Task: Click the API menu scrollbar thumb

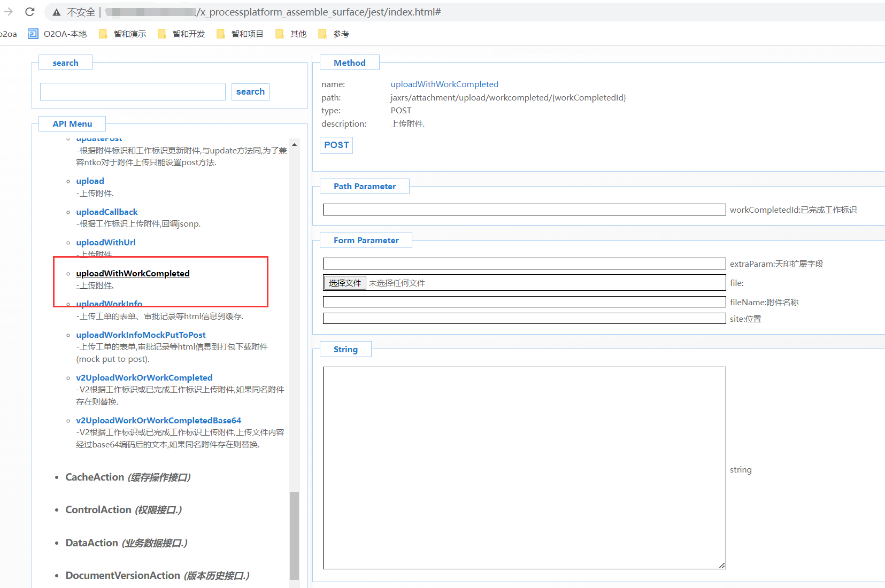Action: click(294, 535)
